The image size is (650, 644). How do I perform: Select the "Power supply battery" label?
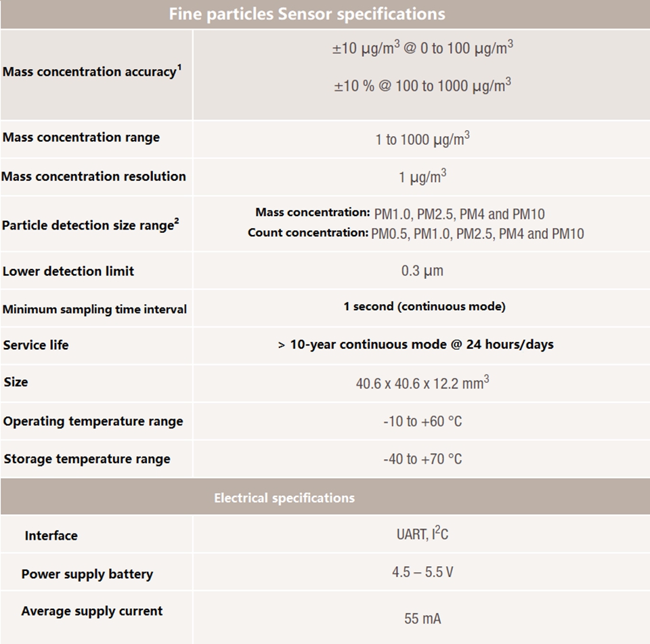87,574
